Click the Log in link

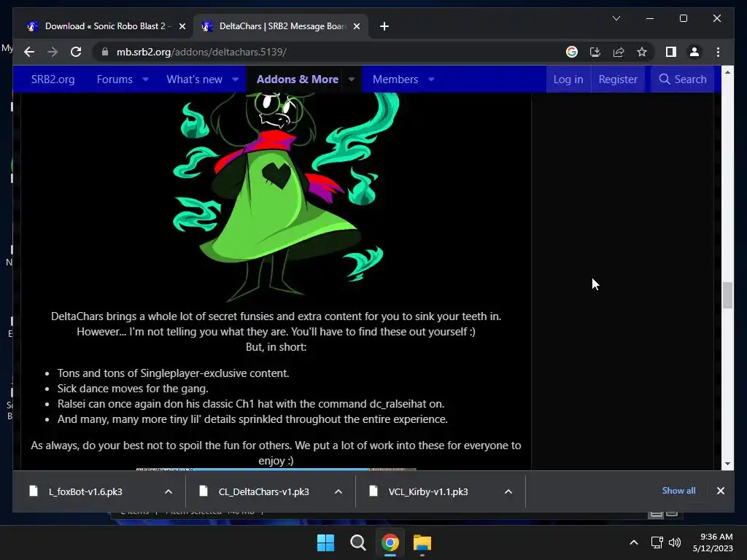pos(568,79)
